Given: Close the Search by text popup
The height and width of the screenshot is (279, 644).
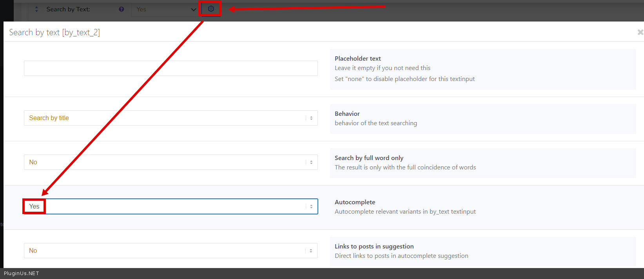Looking at the screenshot, I should (x=640, y=32).
